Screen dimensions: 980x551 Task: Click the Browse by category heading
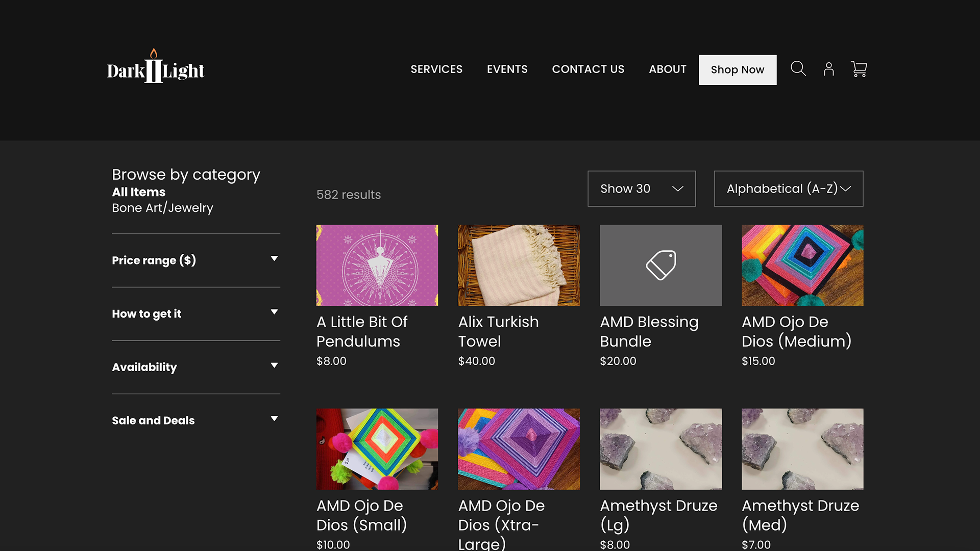click(186, 175)
